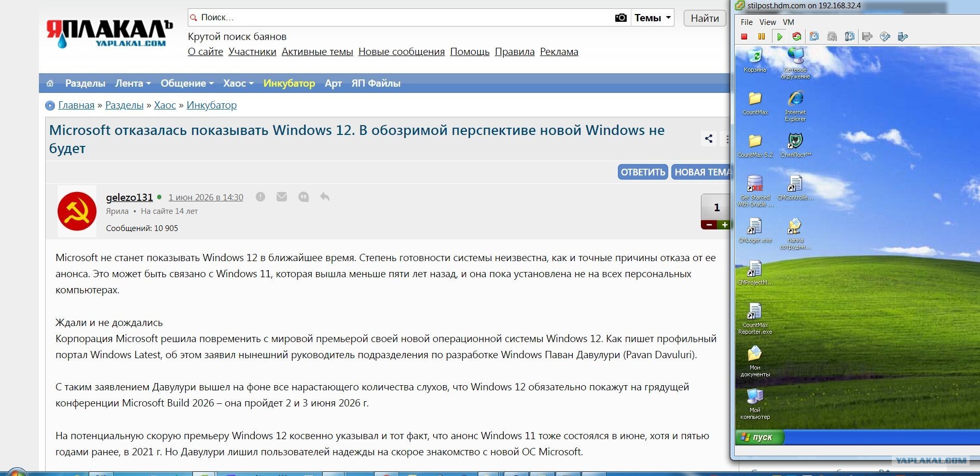Power on the VM with the green play icon

pos(779,36)
